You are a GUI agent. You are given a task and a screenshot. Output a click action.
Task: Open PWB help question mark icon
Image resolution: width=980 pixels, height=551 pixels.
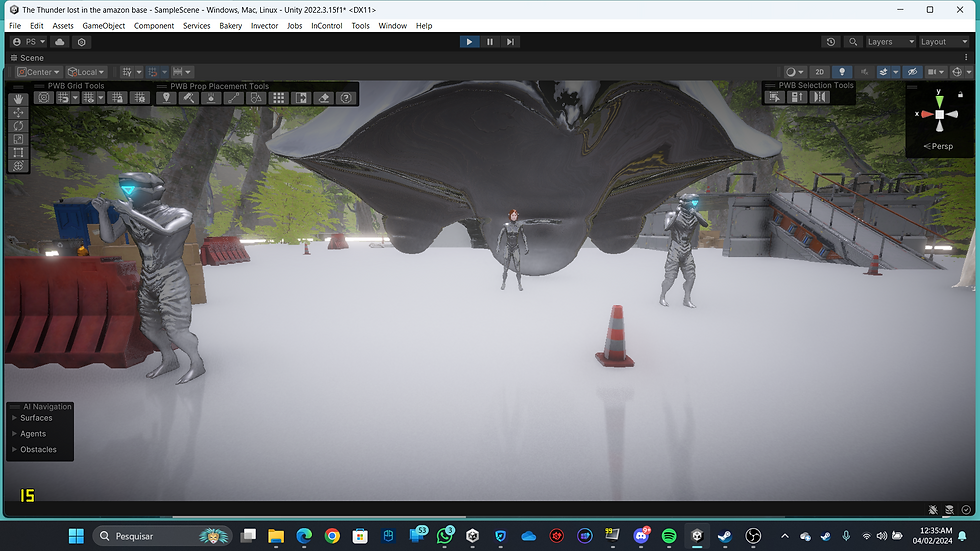point(346,97)
